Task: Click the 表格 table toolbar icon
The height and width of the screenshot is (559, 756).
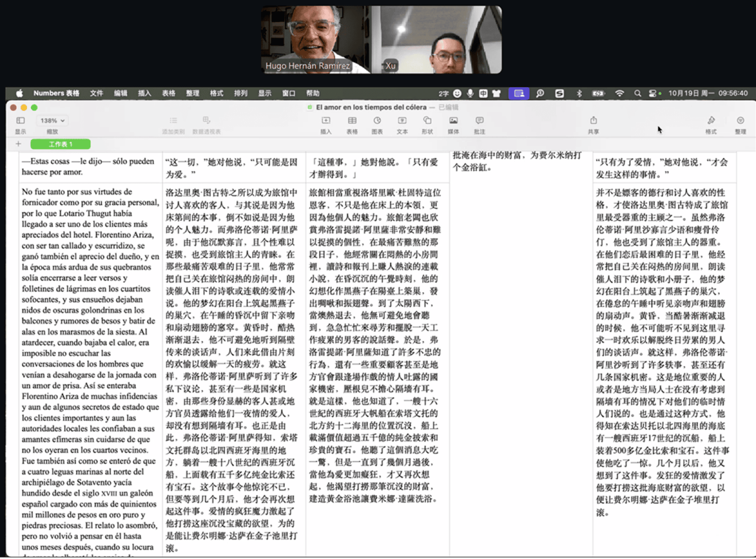Action: (352, 121)
